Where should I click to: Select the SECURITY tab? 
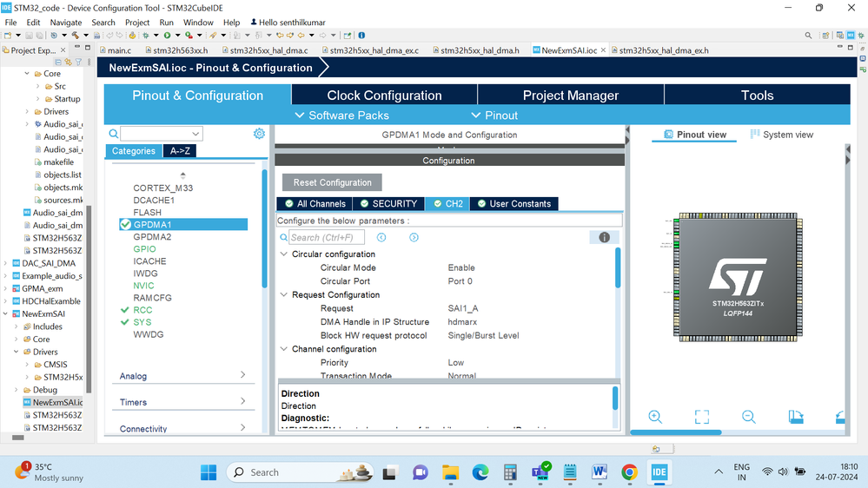[x=388, y=203]
